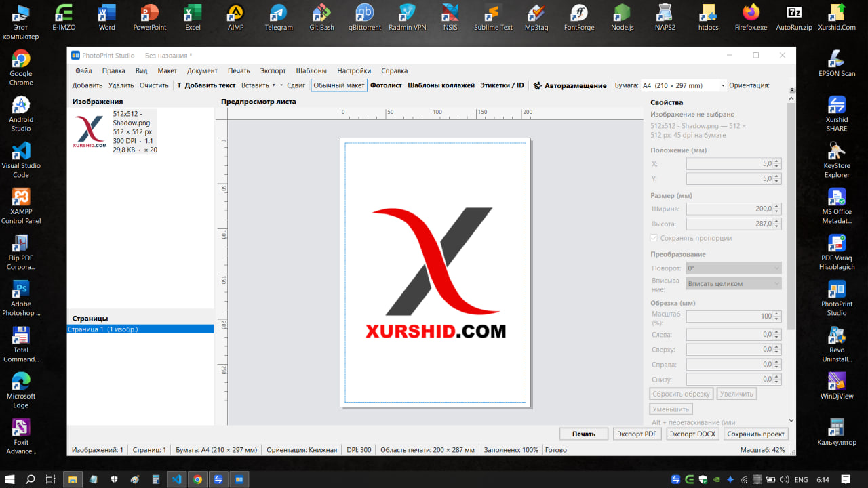Switch to Этикетки / ID mode
The height and width of the screenshot is (488, 868).
502,85
